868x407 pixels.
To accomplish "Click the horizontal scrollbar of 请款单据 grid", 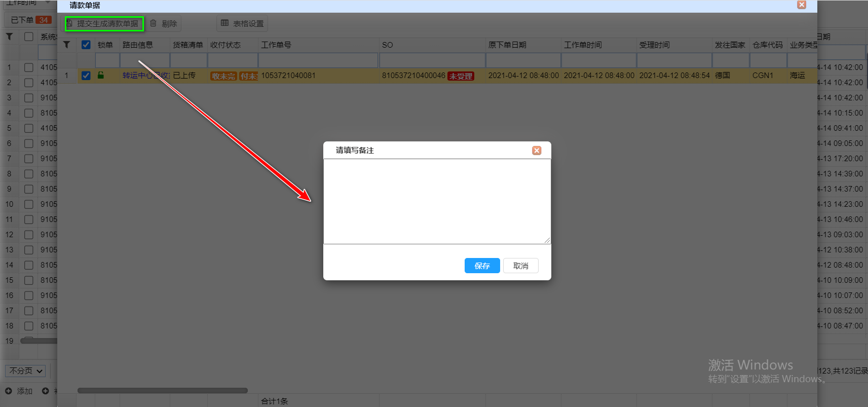I will click(162, 390).
